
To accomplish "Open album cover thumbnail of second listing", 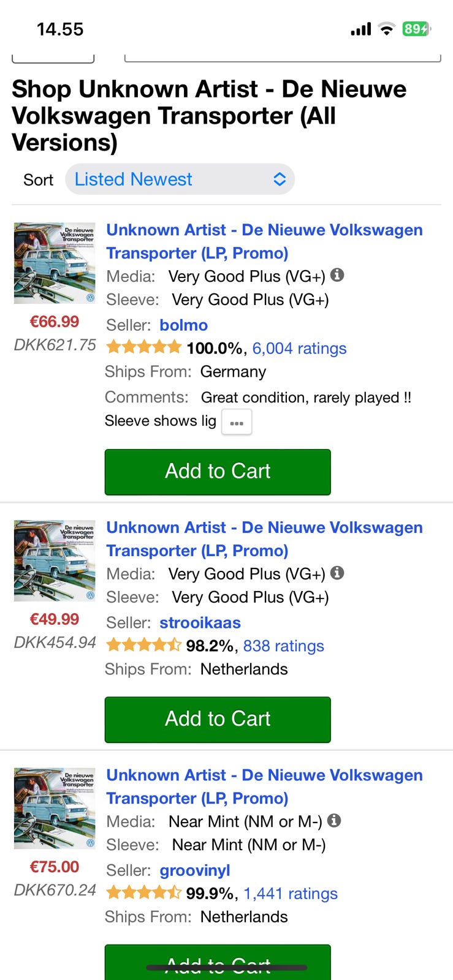I will coord(55,560).
